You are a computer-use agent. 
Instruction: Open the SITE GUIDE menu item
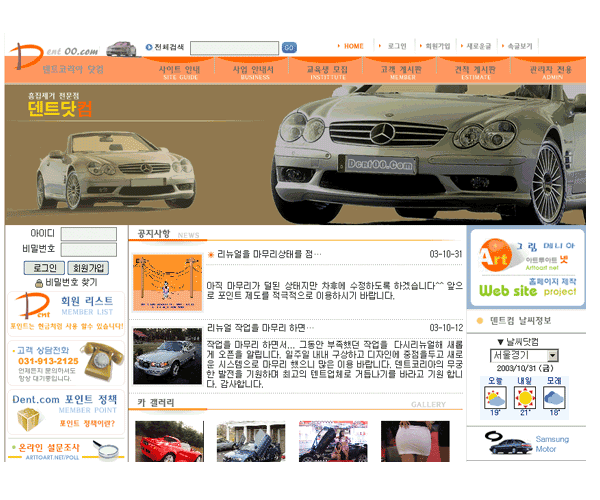click(181, 72)
